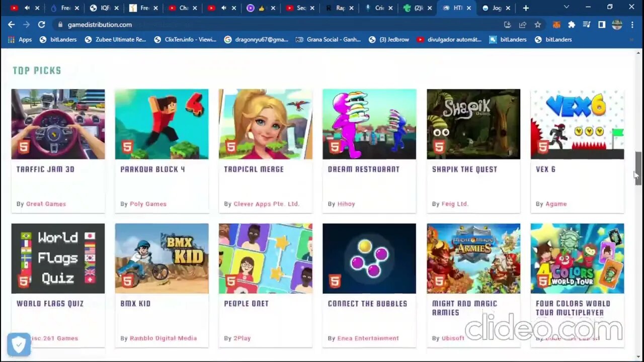Screen dimensions: 644x362
Task: Open the extensions puzzle-piece menu
Action: click(x=572, y=25)
